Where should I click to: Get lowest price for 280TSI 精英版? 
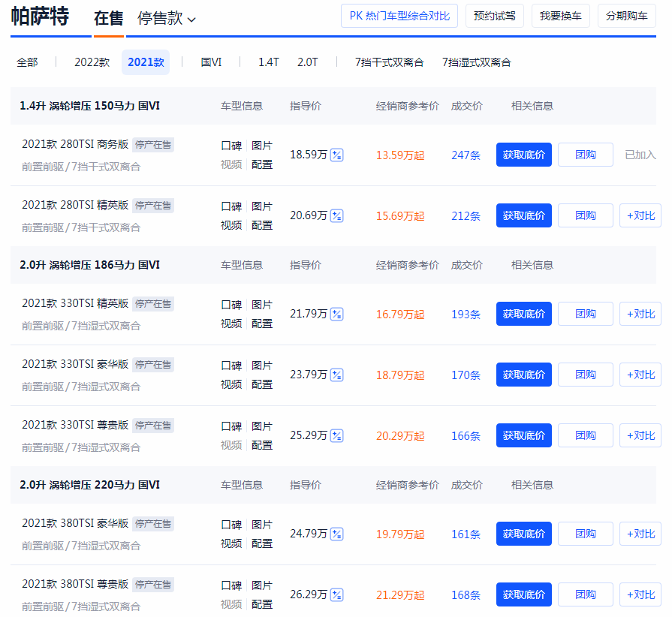point(524,215)
